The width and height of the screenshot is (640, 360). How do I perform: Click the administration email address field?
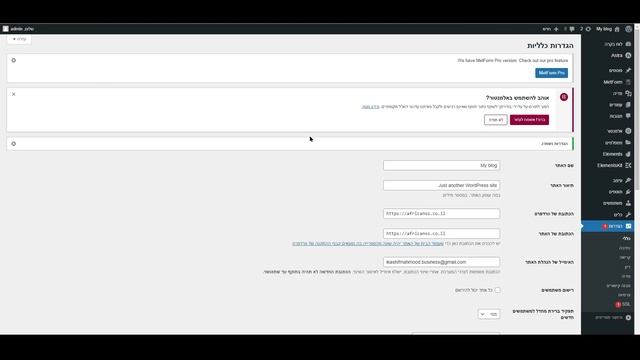tap(441, 262)
